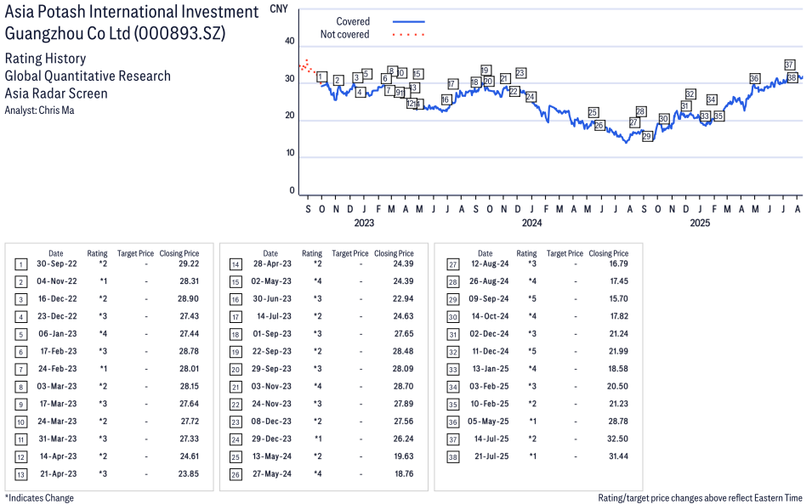This screenshot has height=504, width=812.
Task: Click the closing price 26.24
Action: [403, 439]
